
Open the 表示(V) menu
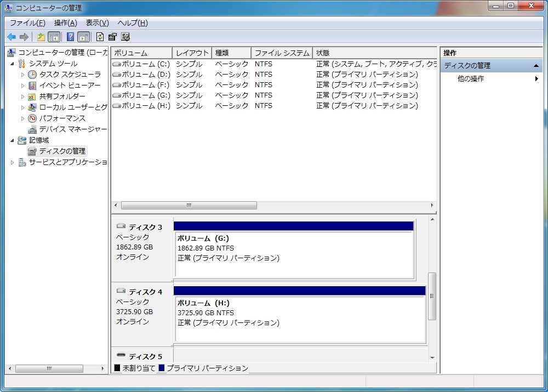point(97,23)
